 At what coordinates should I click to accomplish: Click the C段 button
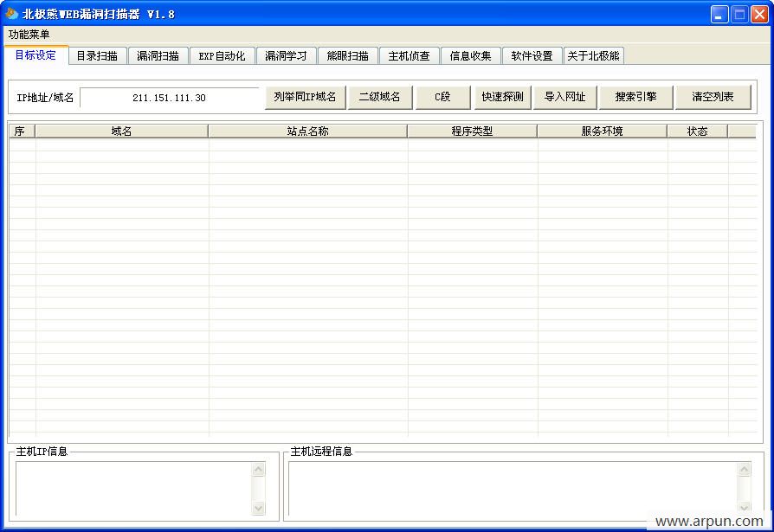click(442, 97)
